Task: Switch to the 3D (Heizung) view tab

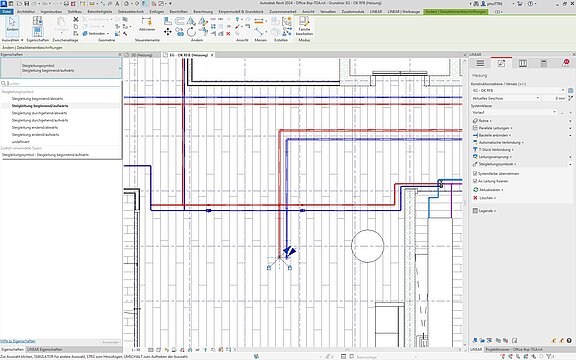Action: [x=142, y=55]
